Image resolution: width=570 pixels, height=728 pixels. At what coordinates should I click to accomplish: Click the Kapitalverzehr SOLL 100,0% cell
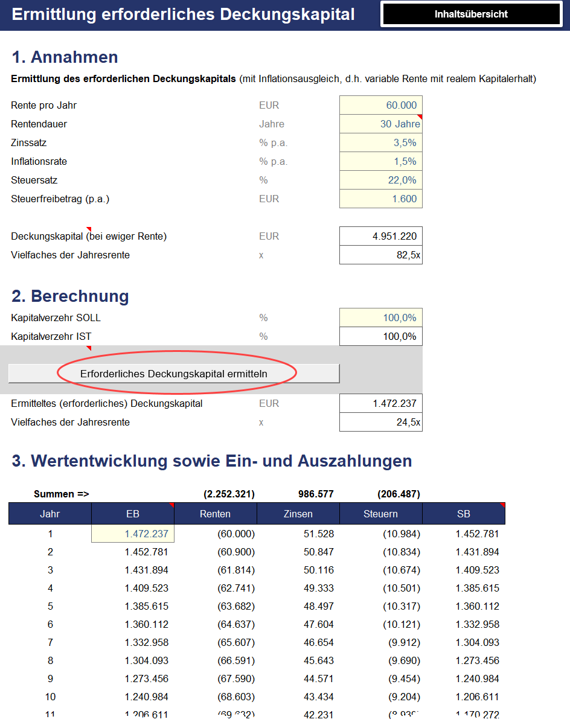pos(381,318)
